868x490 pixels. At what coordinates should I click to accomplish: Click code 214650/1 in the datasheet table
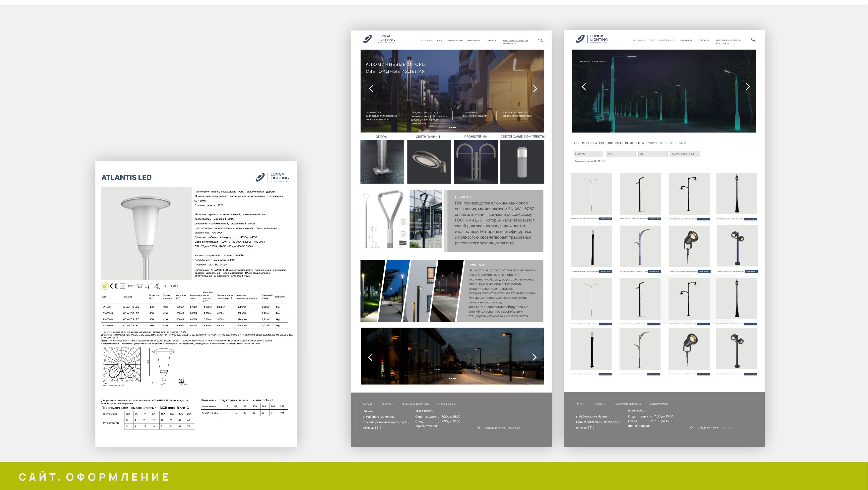tap(108, 307)
